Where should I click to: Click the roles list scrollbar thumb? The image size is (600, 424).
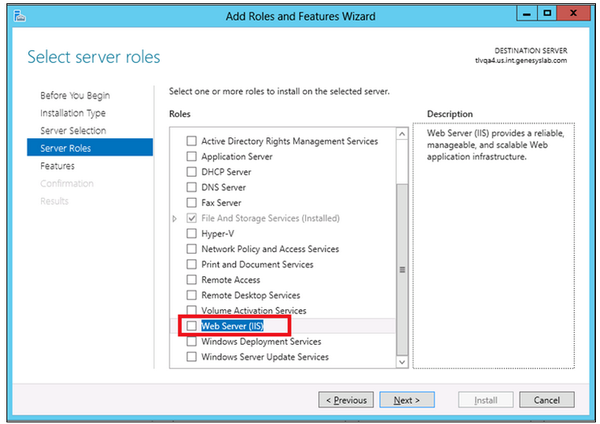point(402,269)
